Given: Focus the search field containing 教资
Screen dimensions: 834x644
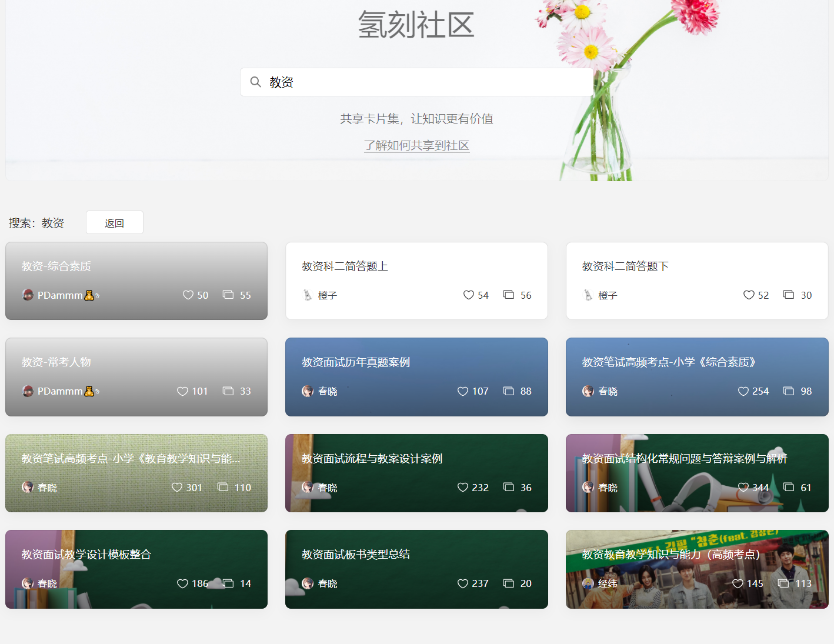Looking at the screenshot, I should click(x=423, y=82).
